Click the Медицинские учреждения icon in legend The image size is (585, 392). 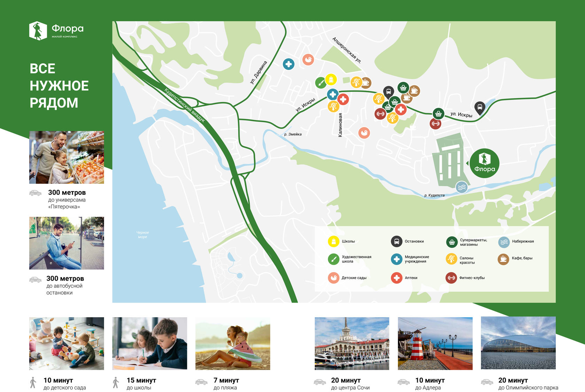tap(397, 259)
